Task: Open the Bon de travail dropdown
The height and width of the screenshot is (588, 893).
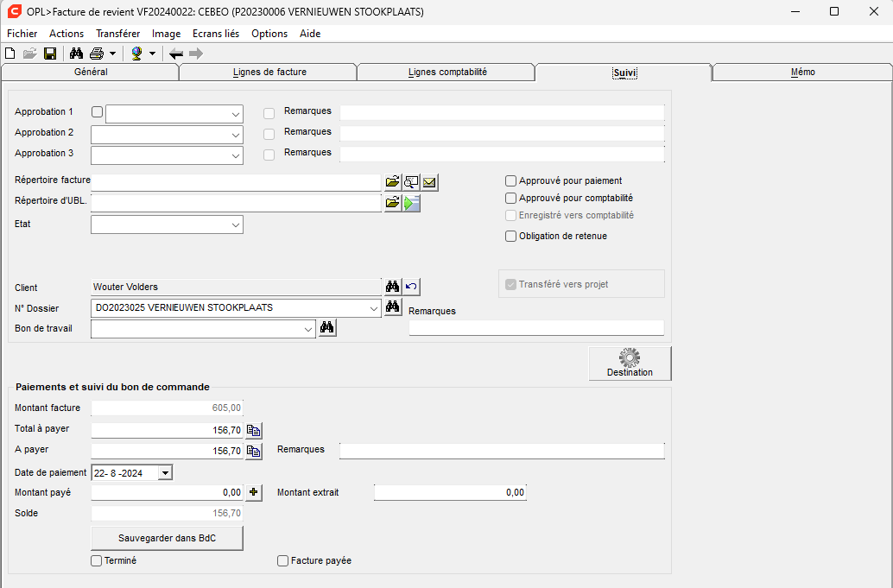Action: point(308,328)
